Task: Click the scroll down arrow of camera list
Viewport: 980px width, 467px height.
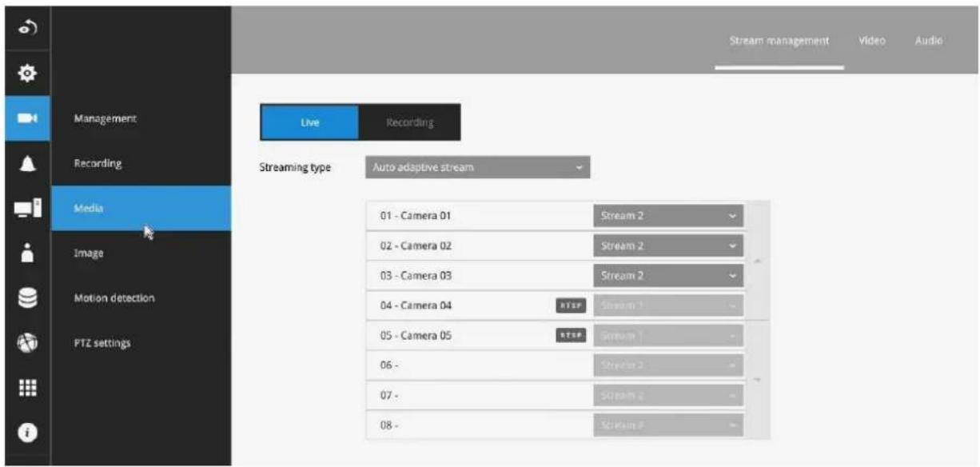Action: pyautogui.click(x=757, y=379)
